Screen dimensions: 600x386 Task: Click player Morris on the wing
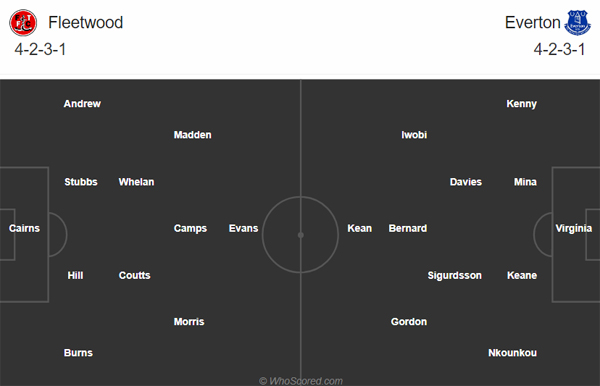click(x=189, y=322)
